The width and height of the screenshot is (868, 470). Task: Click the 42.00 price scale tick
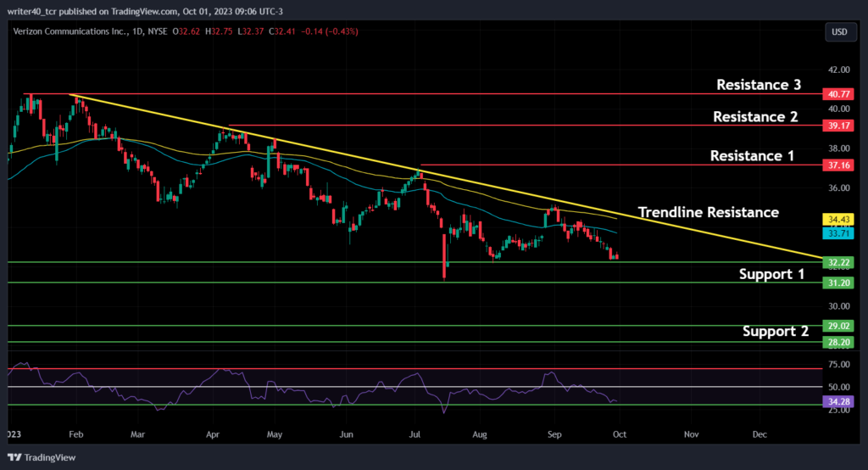pos(838,70)
